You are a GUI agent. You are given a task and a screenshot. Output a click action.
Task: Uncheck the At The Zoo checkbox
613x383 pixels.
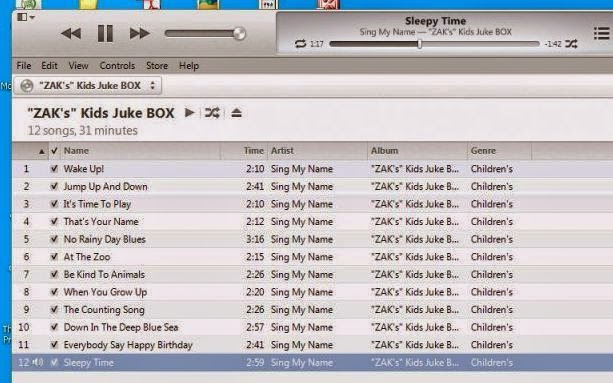click(x=54, y=257)
